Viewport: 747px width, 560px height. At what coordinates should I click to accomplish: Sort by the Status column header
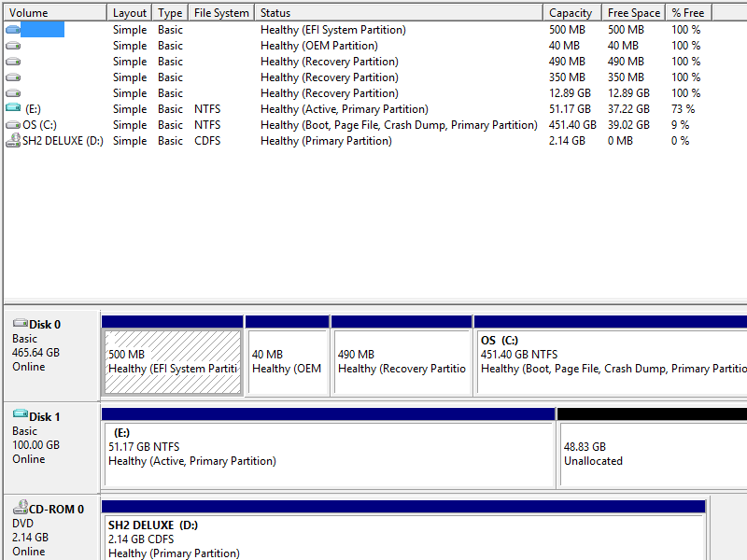coord(398,13)
